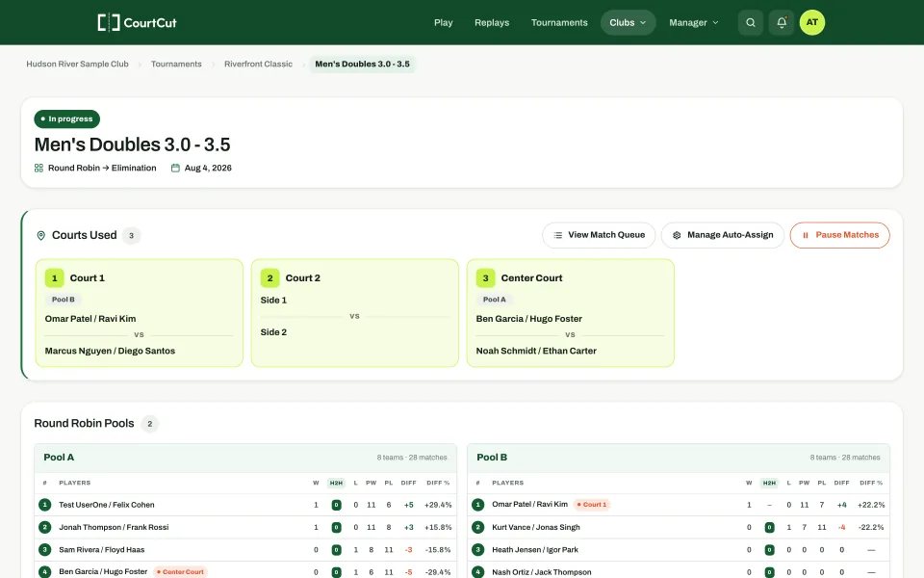Expand the Manager dropdown
This screenshot has width=924, height=578.
(x=694, y=22)
